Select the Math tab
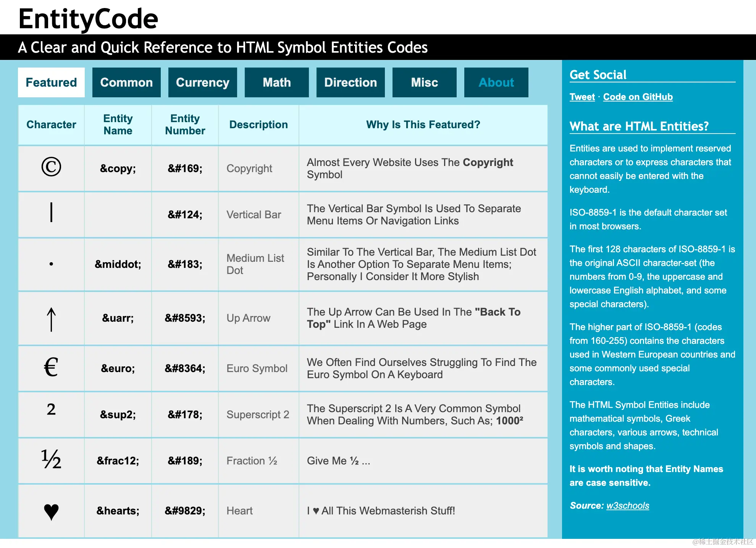 point(276,82)
